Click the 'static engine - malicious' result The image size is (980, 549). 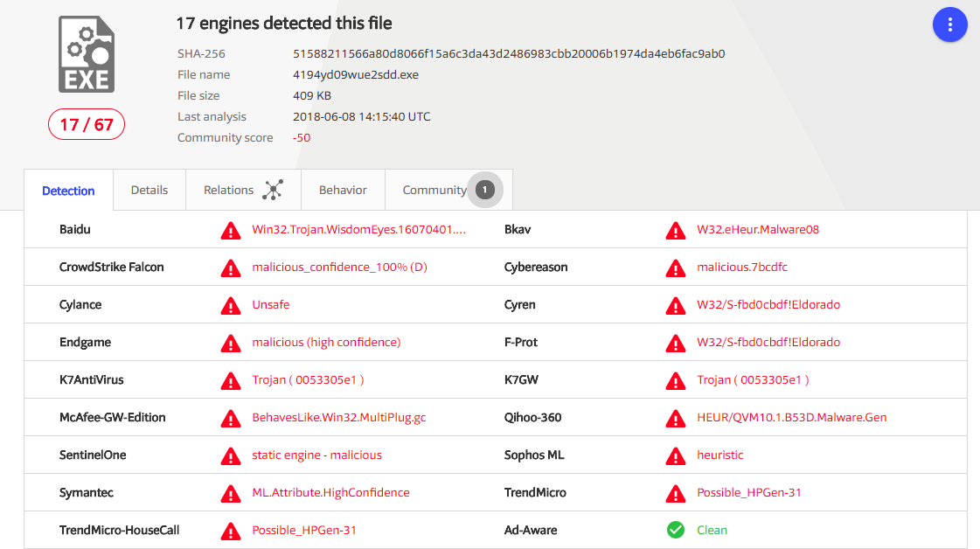316,455
